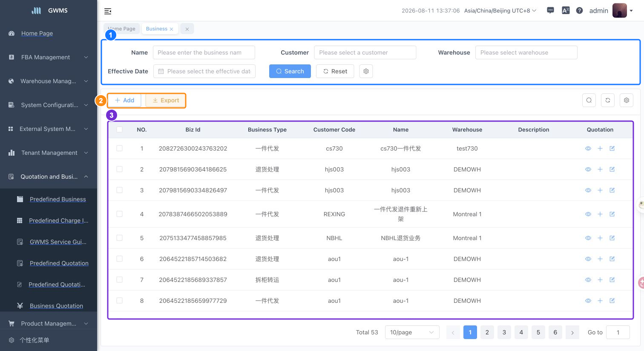Viewport: 644px width, 351px height.
Task: Edit quotation for Biz Id 2064522185689337857
Action: [x=612, y=280]
